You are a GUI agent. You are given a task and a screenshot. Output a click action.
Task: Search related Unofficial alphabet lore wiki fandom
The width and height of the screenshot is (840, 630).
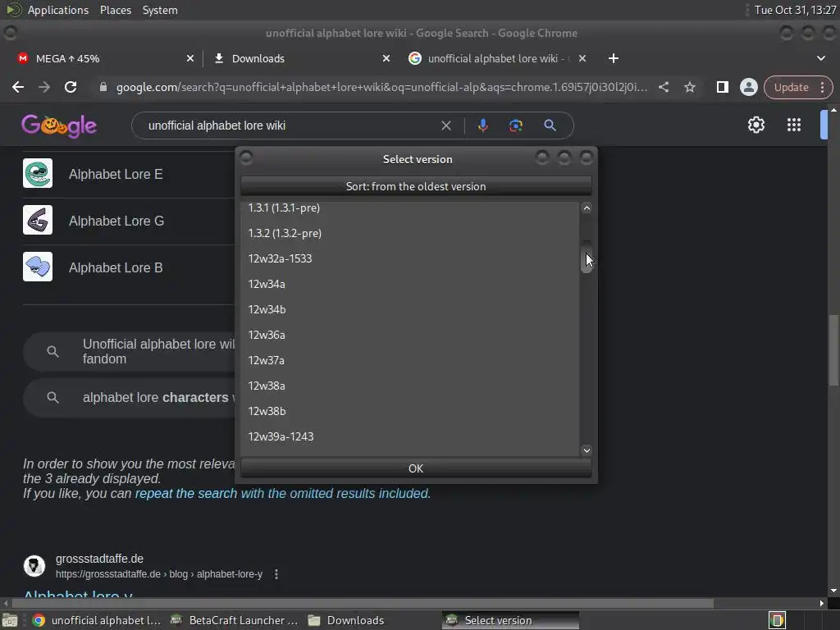(129, 351)
